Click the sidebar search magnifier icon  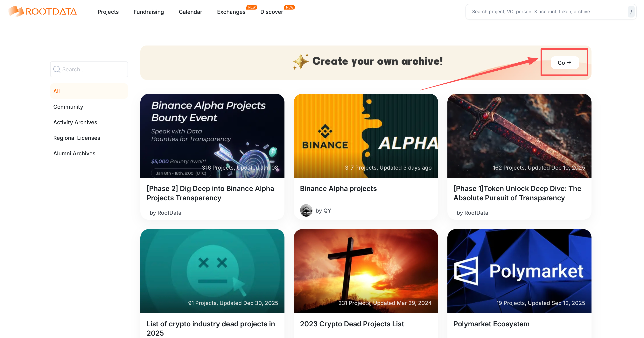click(57, 69)
